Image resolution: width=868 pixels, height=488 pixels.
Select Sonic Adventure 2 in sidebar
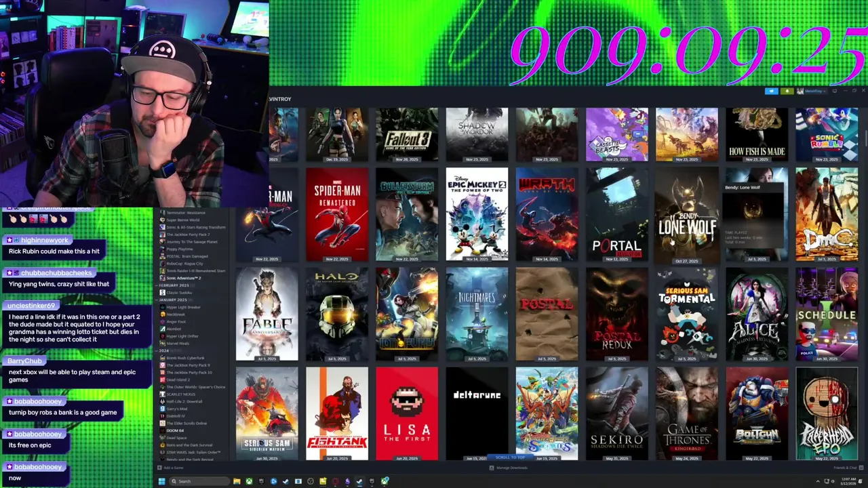pos(184,278)
